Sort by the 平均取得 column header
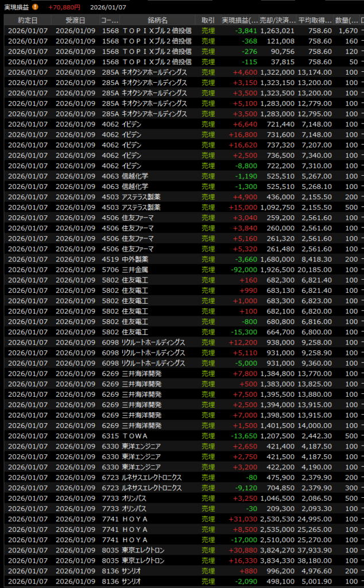 coord(315,20)
